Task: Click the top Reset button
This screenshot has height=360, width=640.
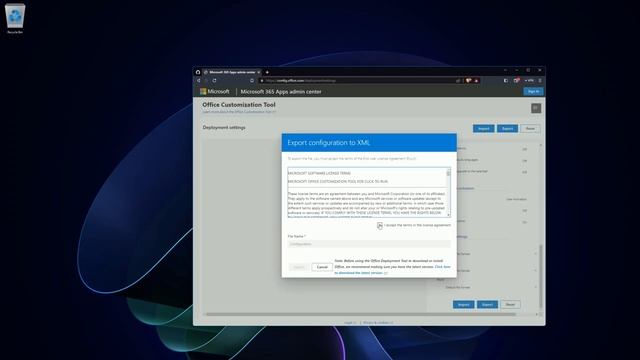Action: [530, 129]
